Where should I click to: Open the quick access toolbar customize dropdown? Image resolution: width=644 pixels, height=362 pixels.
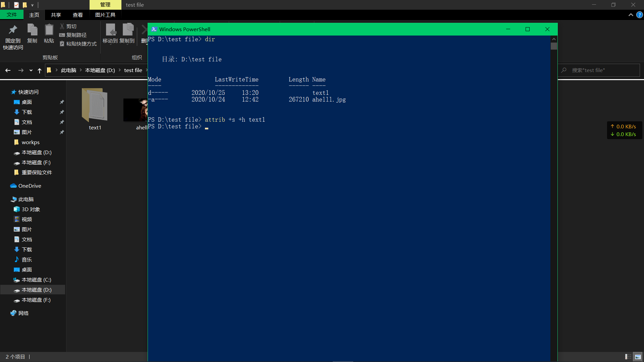[32, 5]
